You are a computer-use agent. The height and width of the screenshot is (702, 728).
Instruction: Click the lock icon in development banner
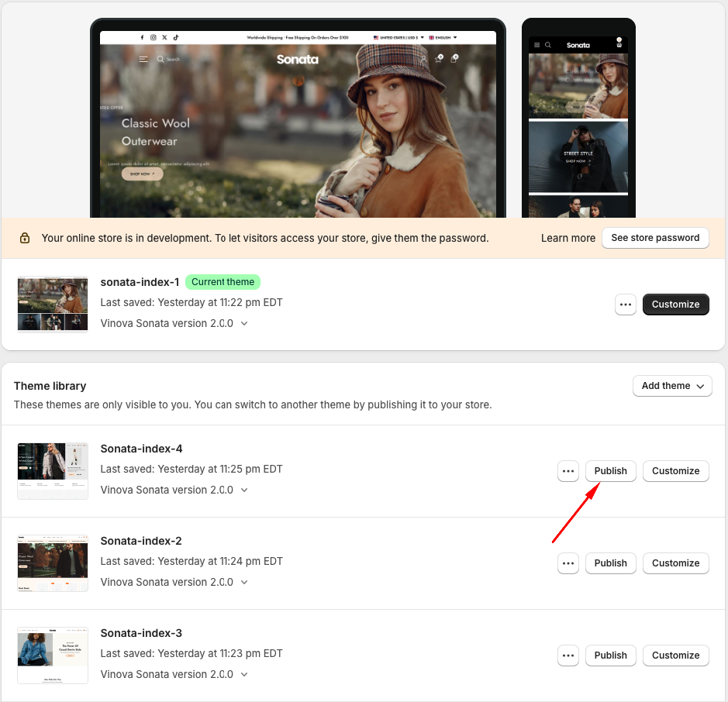[25, 239]
